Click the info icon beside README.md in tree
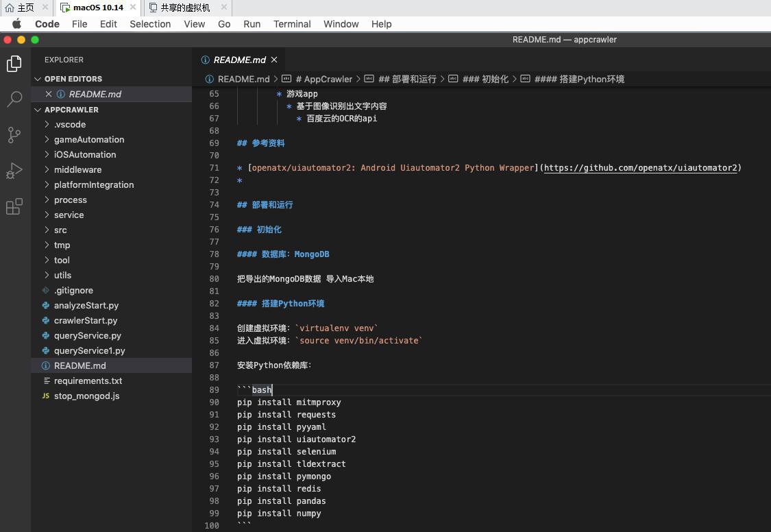The image size is (771, 532). (46, 366)
